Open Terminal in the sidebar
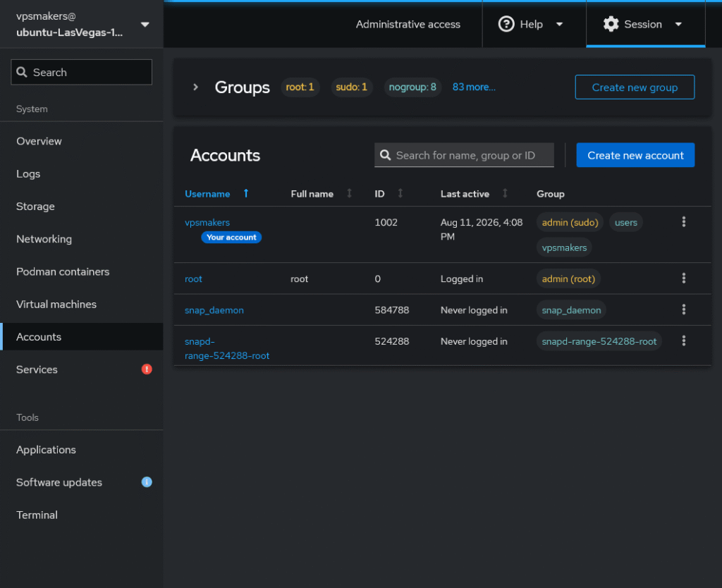 pos(82,515)
